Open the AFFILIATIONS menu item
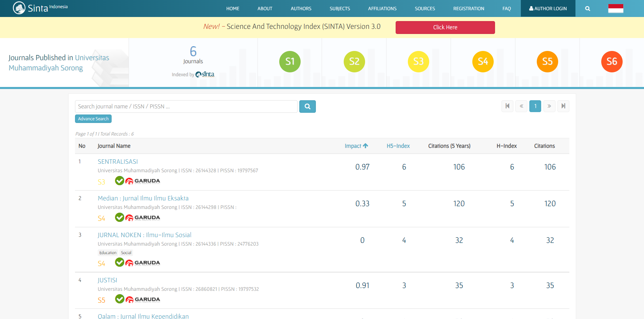Image resolution: width=644 pixels, height=319 pixels. tap(382, 8)
